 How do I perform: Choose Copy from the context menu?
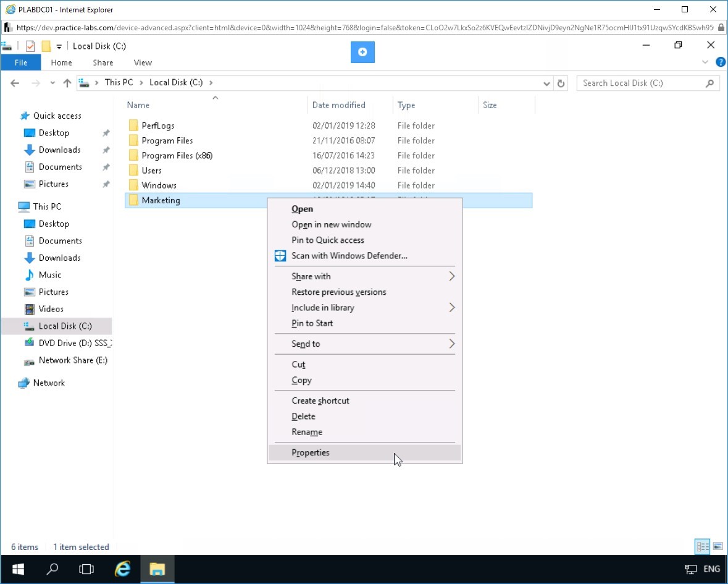point(364,381)
